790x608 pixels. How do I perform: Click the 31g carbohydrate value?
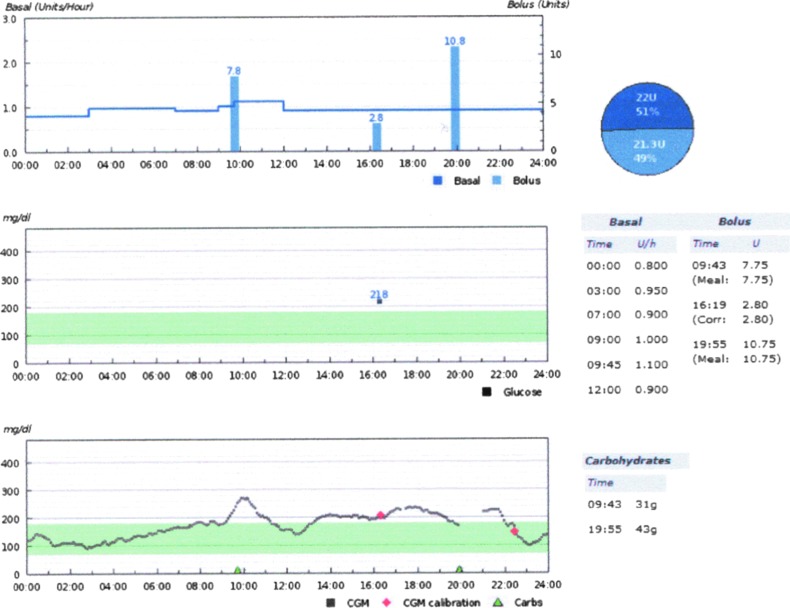tap(646, 504)
